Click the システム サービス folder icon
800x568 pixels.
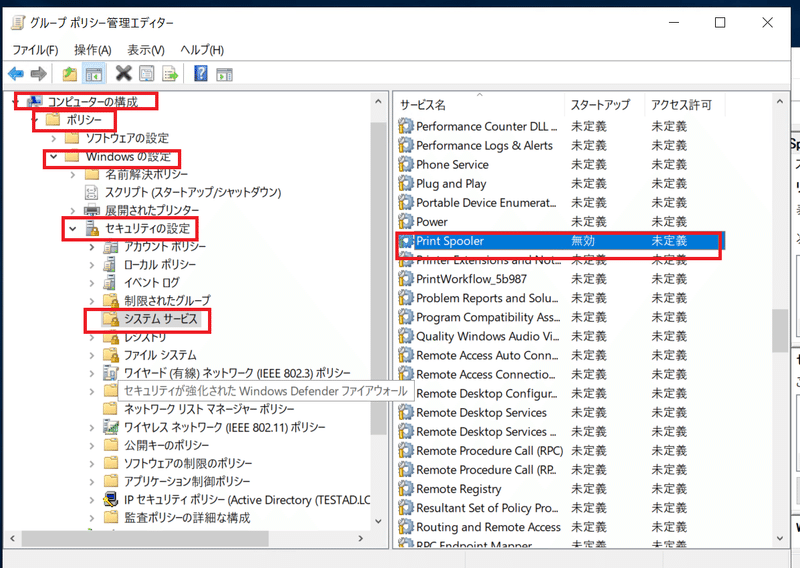111,318
